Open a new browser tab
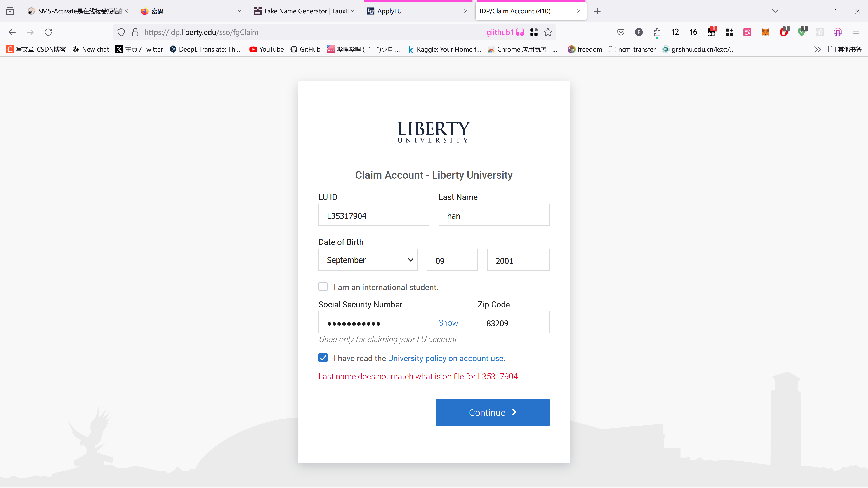 pyautogui.click(x=597, y=12)
